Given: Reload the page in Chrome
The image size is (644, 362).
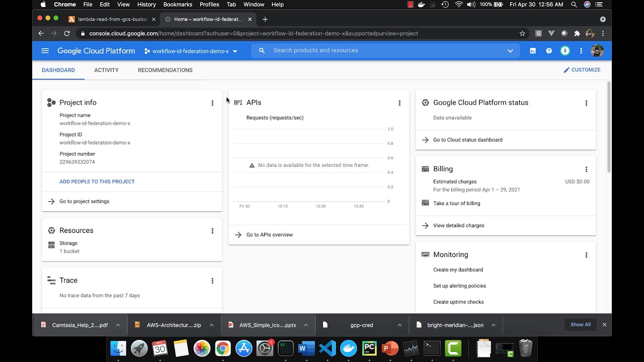Looking at the screenshot, I should tap(67, 33).
